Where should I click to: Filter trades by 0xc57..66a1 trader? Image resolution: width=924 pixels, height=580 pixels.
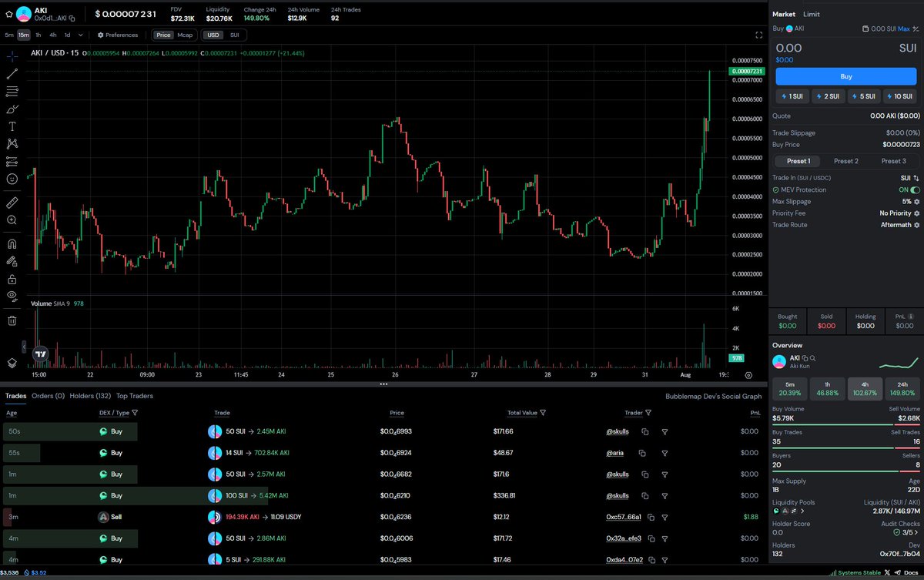coord(665,517)
